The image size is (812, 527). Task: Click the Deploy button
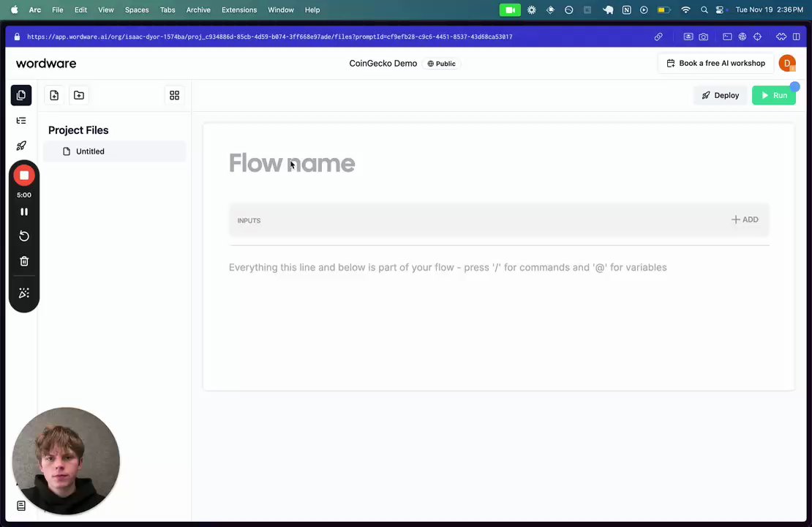721,95
